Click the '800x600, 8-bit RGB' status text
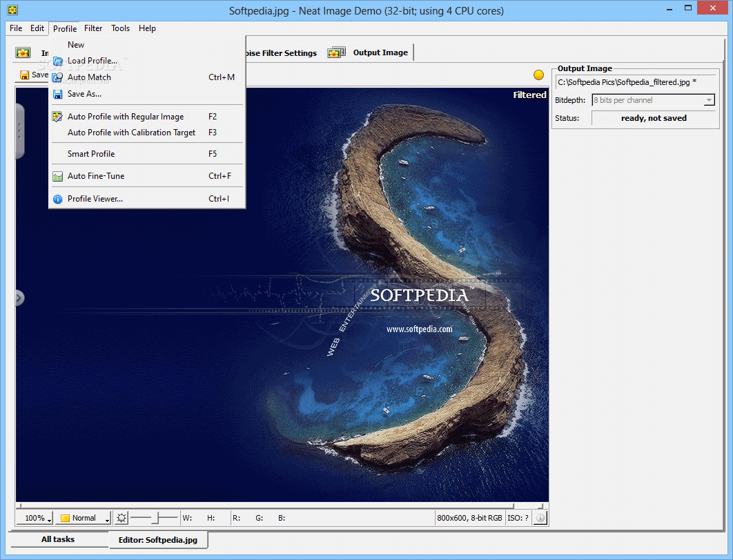The height and width of the screenshot is (560, 733). [469, 518]
